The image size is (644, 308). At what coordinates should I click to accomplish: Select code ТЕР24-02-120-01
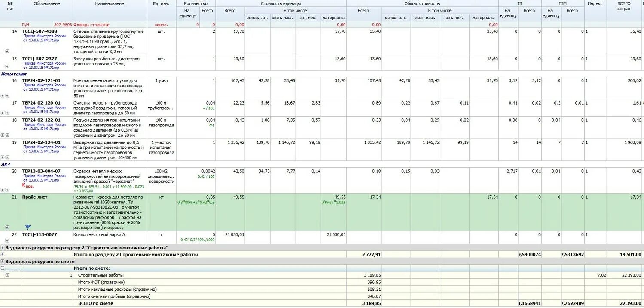41,103
